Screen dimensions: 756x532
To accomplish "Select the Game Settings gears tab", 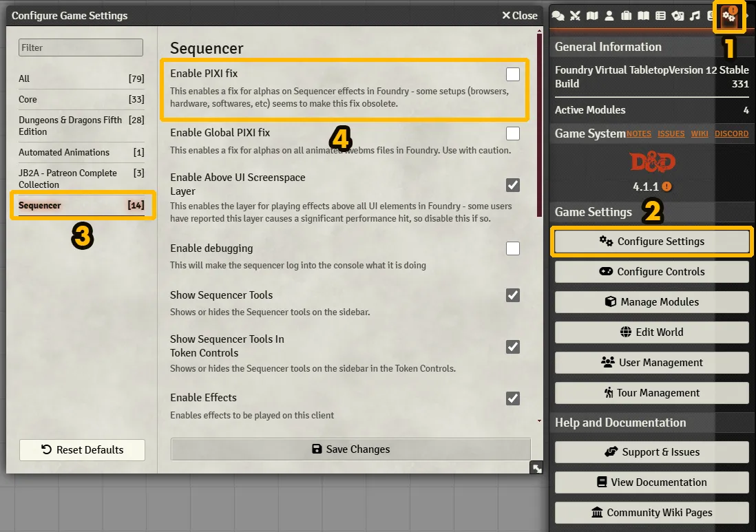I will 729,17.
